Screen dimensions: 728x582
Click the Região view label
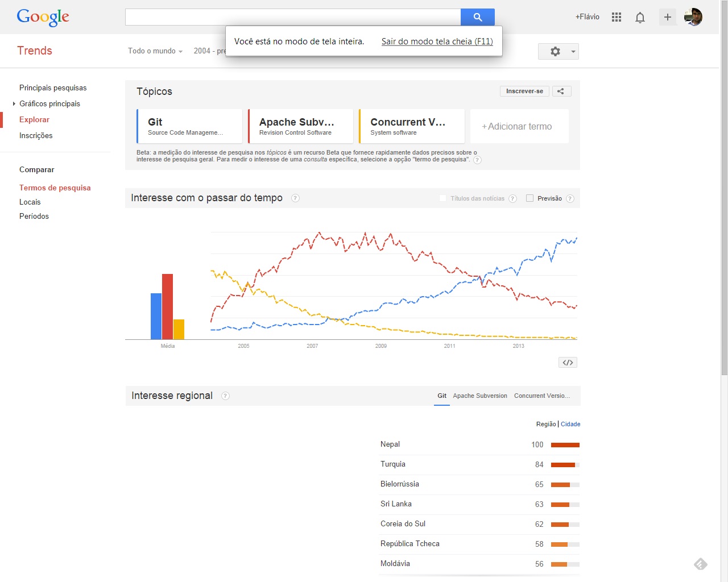tap(546, 424)
